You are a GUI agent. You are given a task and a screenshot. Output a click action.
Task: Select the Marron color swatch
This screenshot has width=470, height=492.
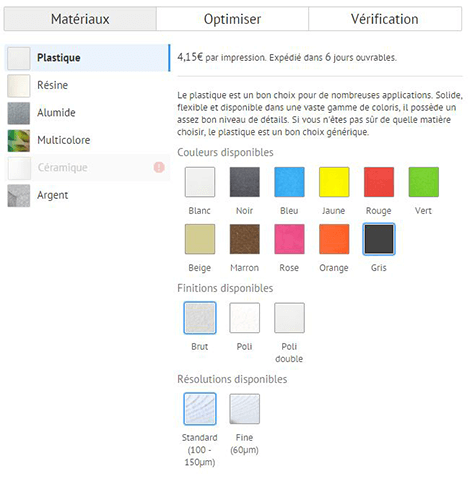pos(245,239)
